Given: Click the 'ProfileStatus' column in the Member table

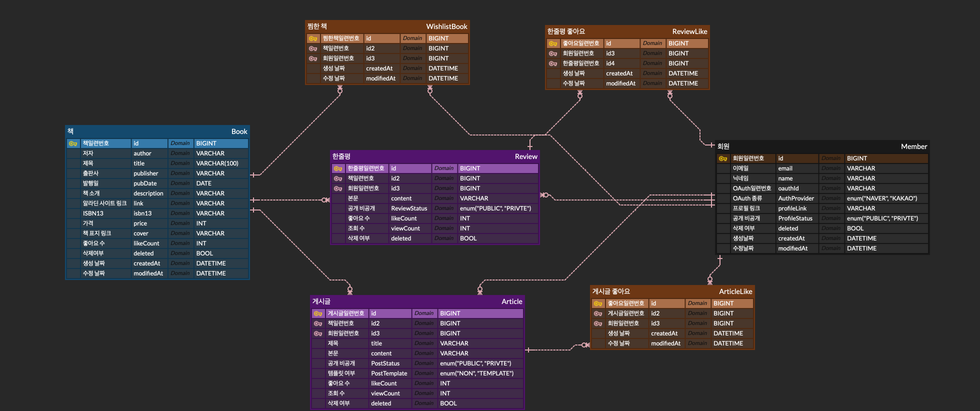Looking at the screenshot, I should tap(797, 218).
